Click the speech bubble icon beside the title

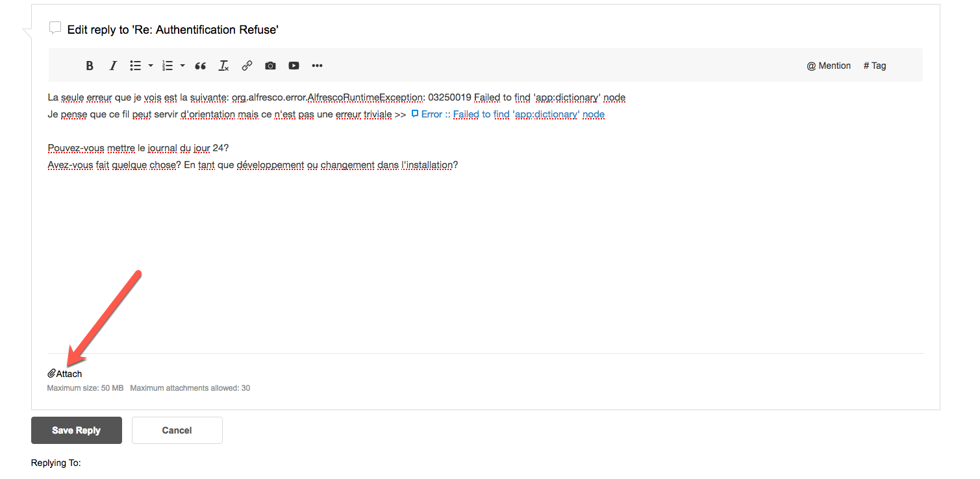click(x=55, y=28)
